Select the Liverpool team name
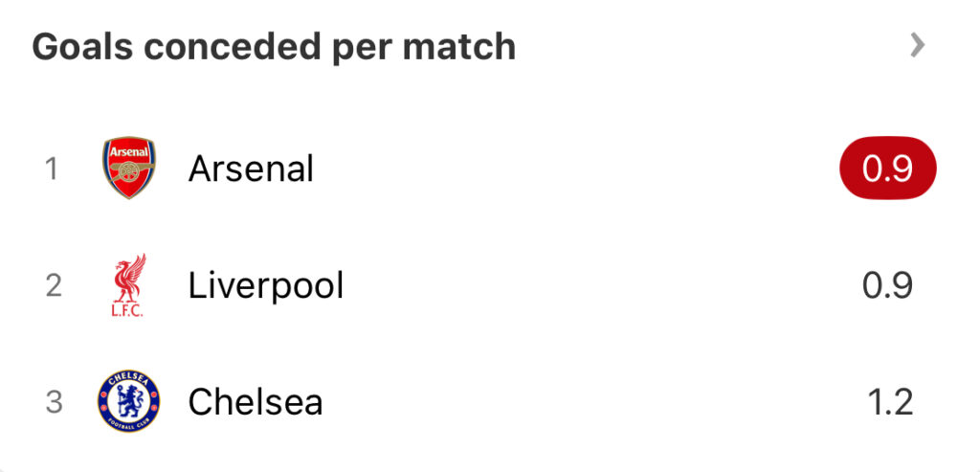Screen dimensions: 980x472 point(266,286)
